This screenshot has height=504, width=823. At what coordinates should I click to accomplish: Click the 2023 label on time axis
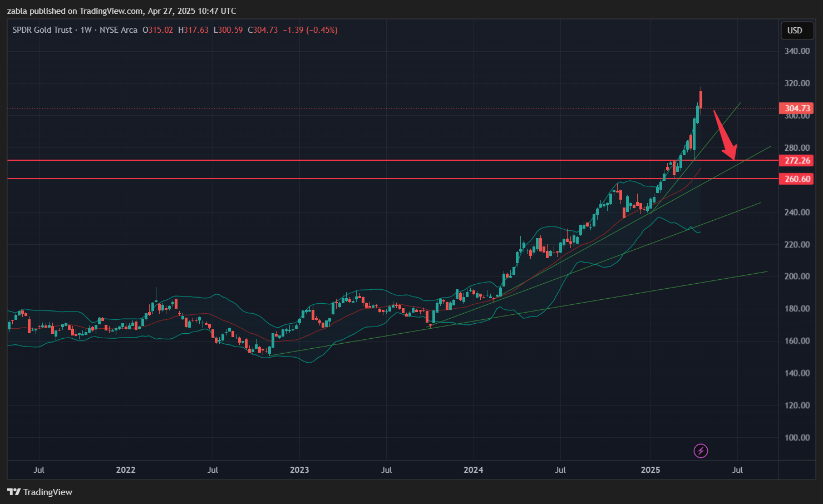point(299,470)
